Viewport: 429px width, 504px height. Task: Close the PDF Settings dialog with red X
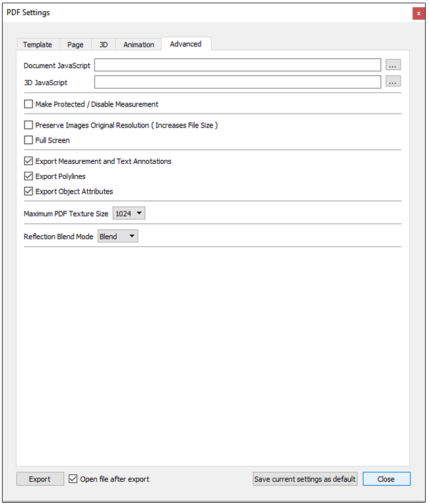tap(418, 13)
